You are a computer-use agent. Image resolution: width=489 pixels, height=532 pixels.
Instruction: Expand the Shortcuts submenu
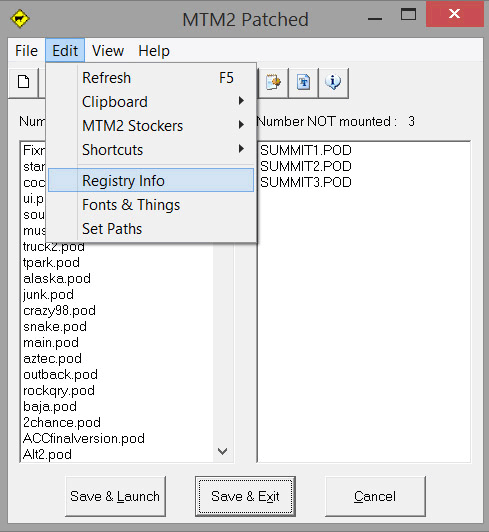[x=151, y=150]
